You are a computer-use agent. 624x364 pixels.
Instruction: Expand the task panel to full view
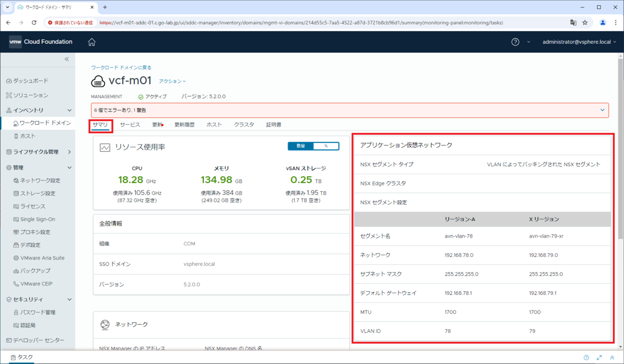[x=599, y=358]
